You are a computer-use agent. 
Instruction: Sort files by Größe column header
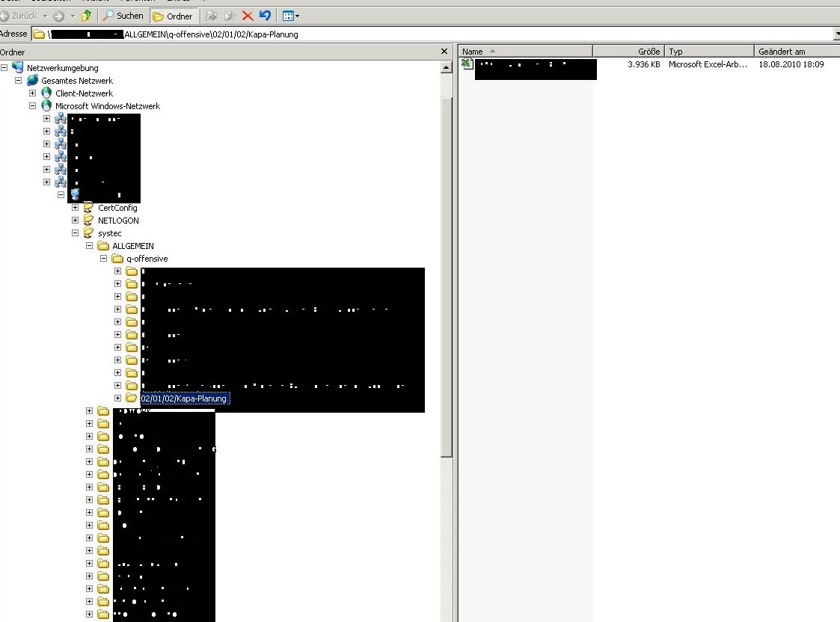628,52
